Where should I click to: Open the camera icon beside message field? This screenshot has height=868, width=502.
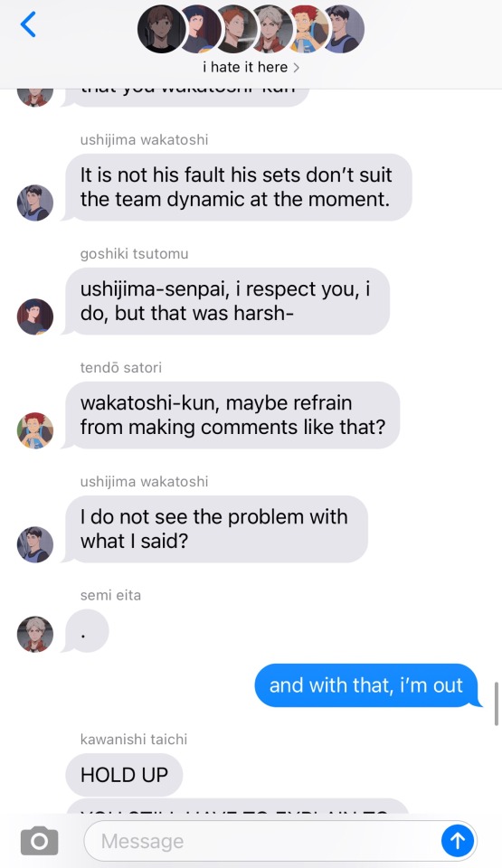(39, 841)
